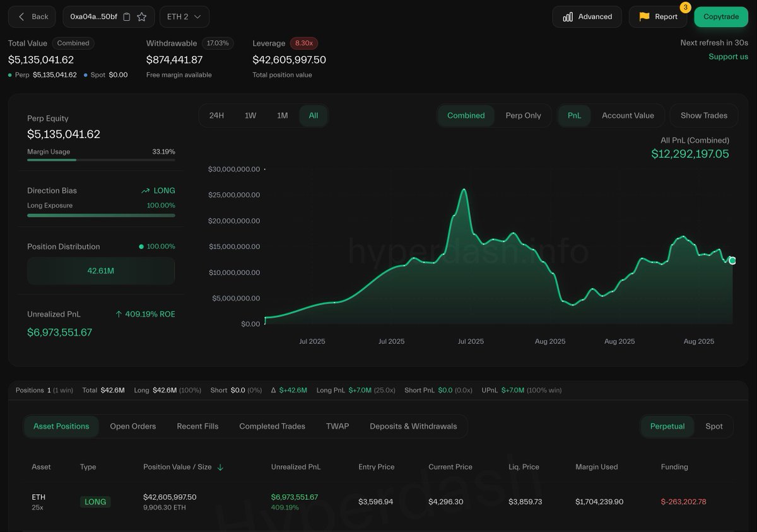757x532 pixels.
Task: Click the LONG direction trend icon
Action: tap(146, 190)
